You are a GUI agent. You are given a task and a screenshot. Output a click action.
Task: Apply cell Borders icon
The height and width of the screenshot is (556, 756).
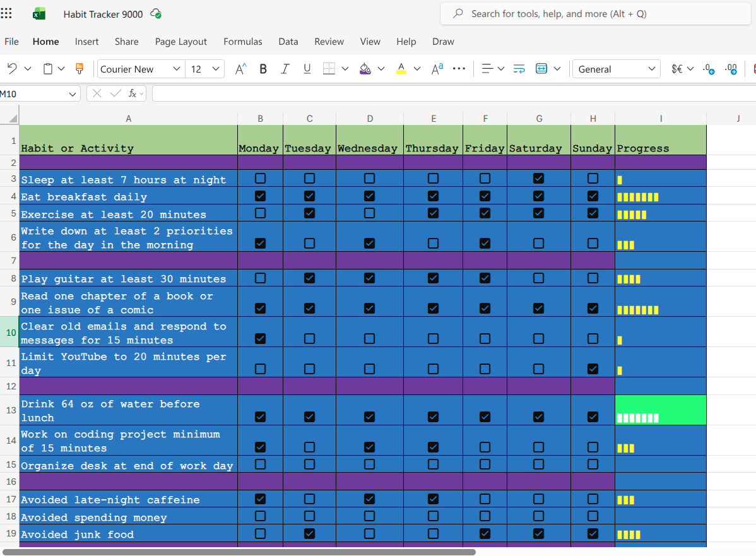pos(329,69)
